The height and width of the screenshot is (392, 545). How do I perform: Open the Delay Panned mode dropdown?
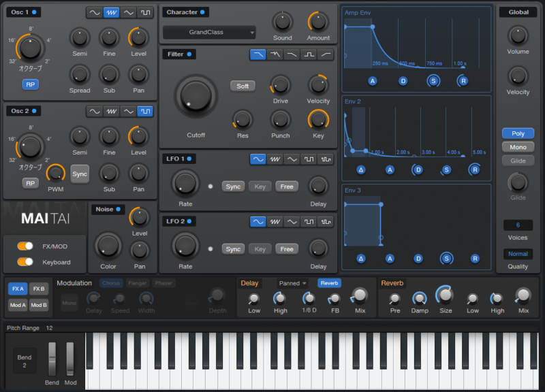[293, 283]
